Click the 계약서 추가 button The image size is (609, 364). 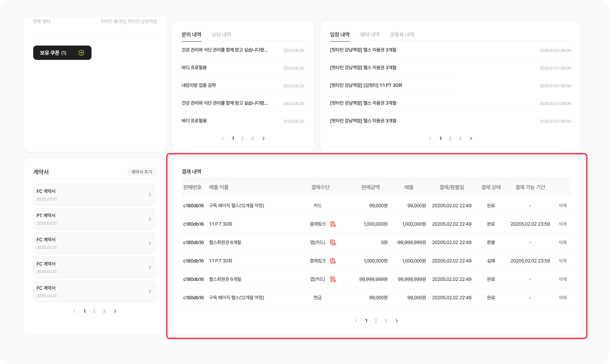(142, 172)
